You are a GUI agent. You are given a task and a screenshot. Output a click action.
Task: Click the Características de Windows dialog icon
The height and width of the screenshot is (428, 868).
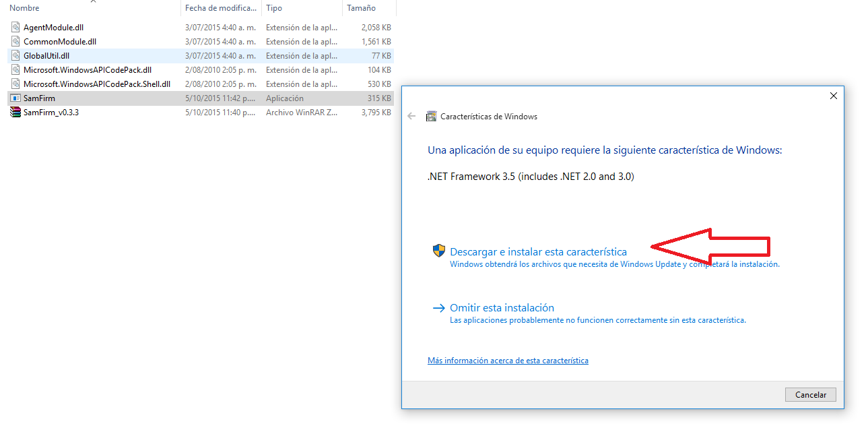point(431,116)
